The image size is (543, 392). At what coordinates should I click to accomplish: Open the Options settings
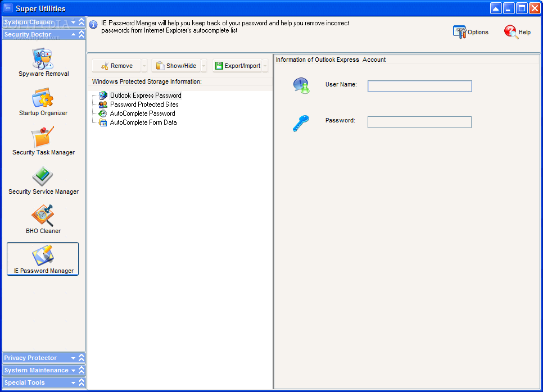(x=470, y=32)
